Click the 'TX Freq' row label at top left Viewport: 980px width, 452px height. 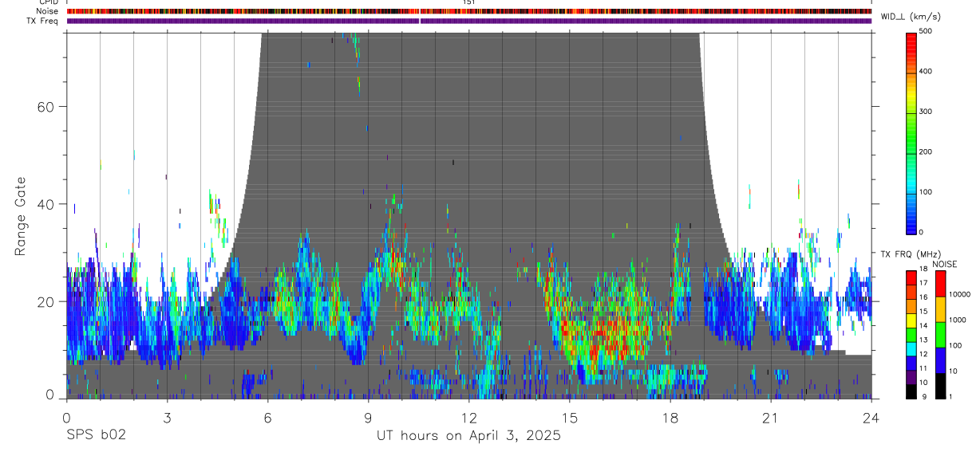click(42, 21)
